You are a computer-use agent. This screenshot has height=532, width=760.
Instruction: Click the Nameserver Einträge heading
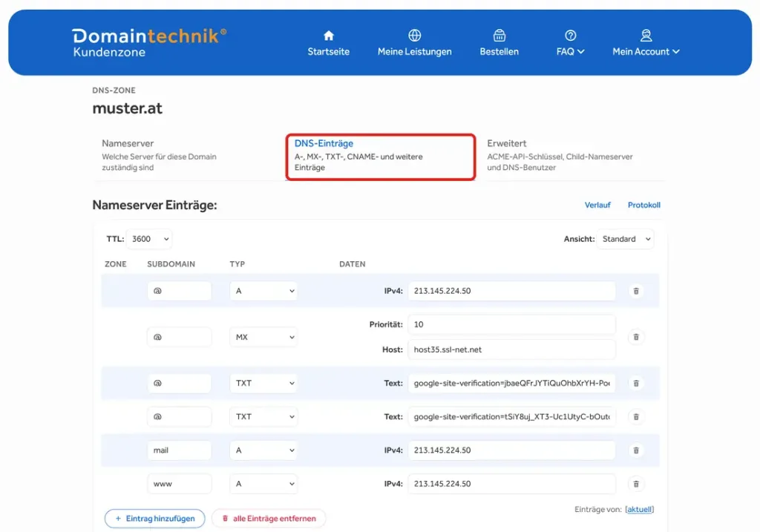click(154, 205)
